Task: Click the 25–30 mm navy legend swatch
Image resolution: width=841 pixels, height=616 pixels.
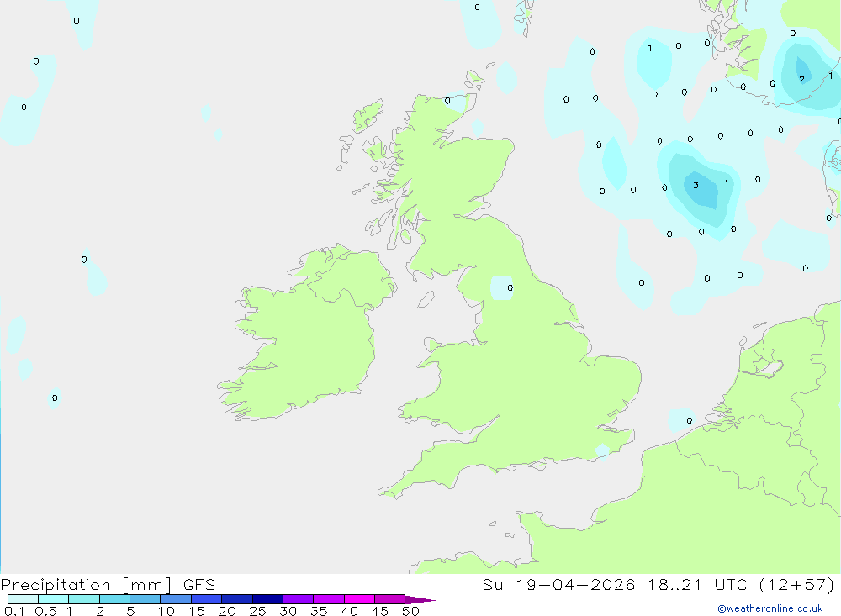Action: [x=267, y=599]
